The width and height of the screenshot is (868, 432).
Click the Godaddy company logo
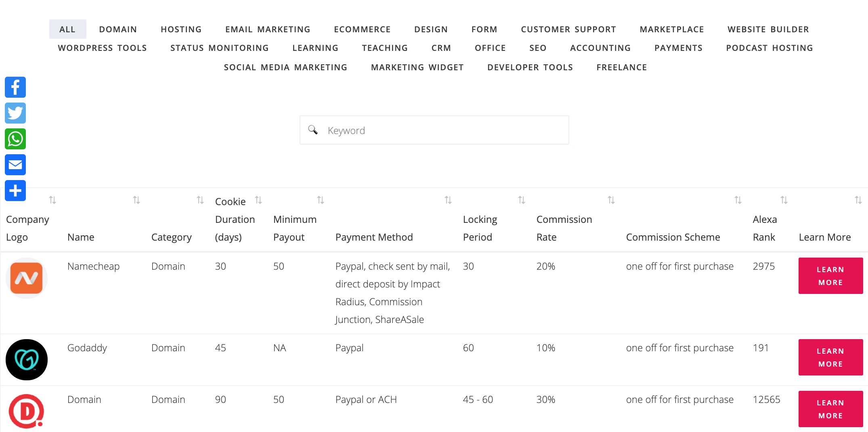27,359
